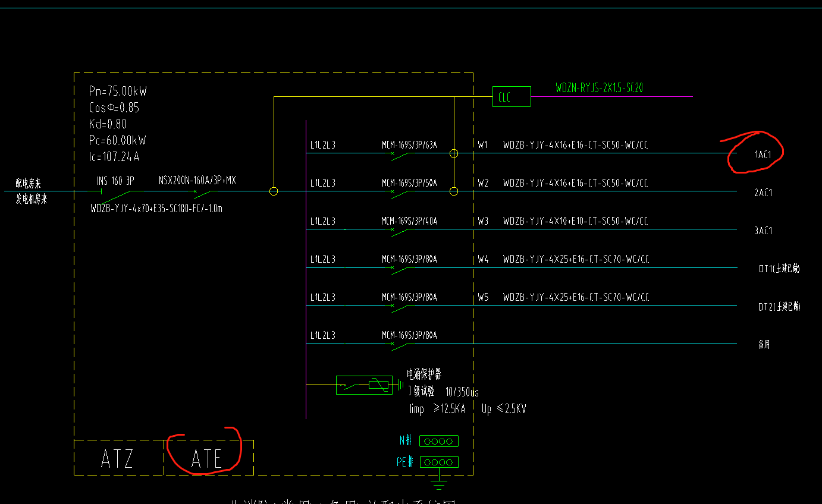Select the surge protector symbol box
Screen dimensions: 822x504
tap(364, 385)
